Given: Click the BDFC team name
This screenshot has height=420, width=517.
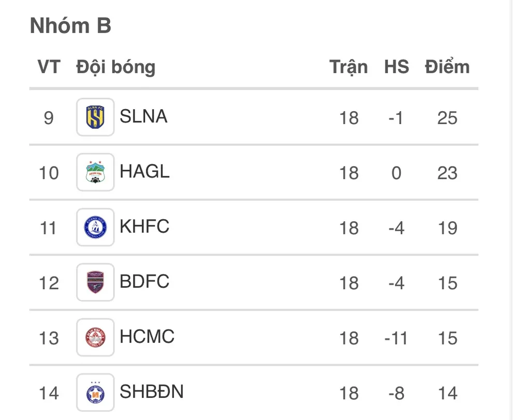Looking at the screenshot, I should pyautogui.click(x=145, y=281).
